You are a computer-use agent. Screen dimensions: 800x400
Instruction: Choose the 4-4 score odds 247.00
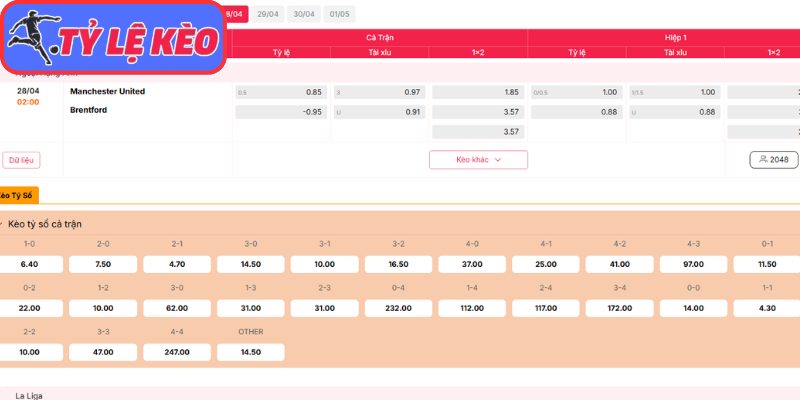[177, 352]
